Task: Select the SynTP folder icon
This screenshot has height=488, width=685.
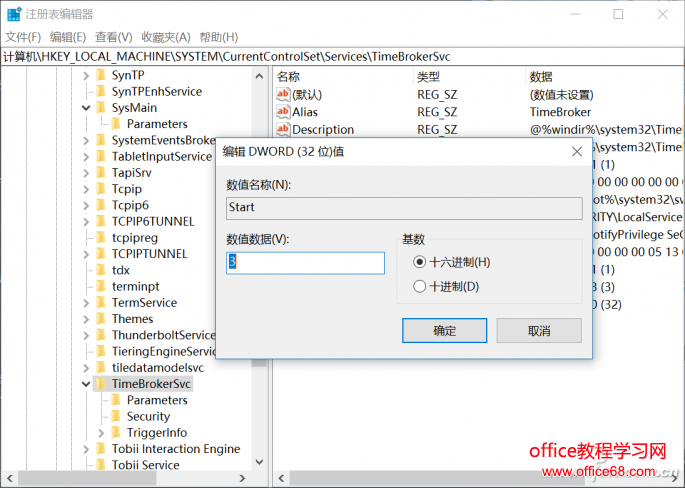Action: [x=101, y=75]
